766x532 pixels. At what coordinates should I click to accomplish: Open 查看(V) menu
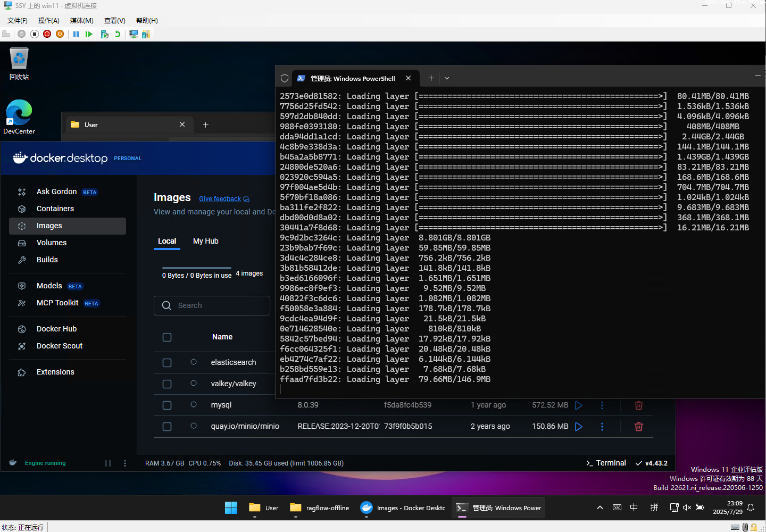[x=115, y=21]
